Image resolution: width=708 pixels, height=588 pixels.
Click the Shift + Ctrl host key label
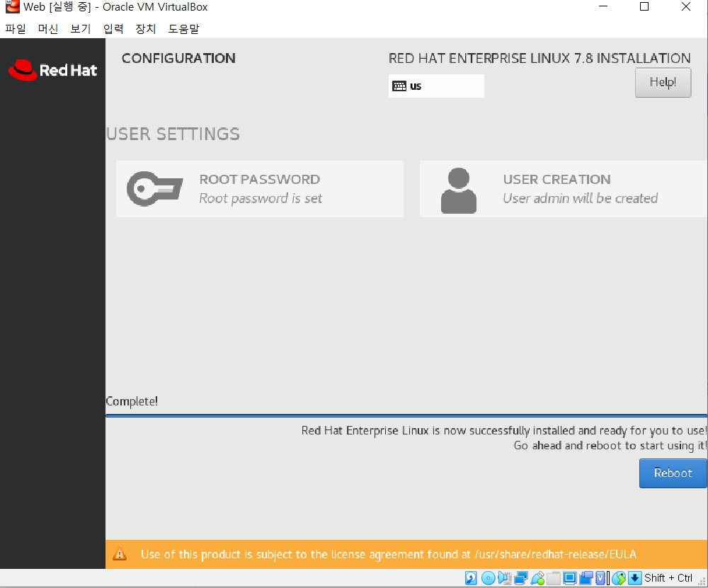point(668,578)
